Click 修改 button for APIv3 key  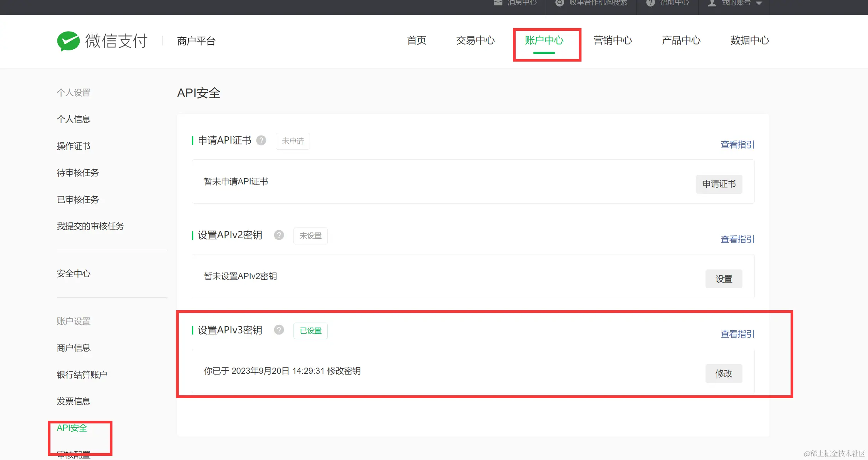tap(723, 374)
